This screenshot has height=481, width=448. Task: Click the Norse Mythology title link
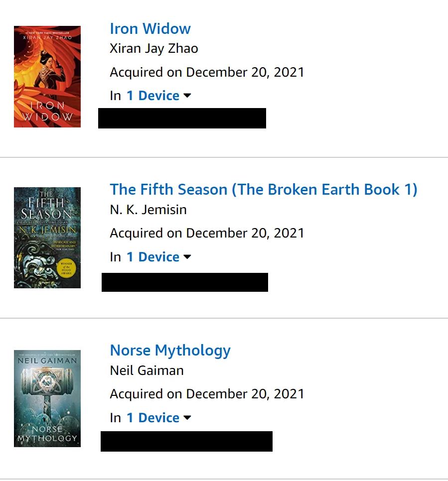tap(170, 350)
